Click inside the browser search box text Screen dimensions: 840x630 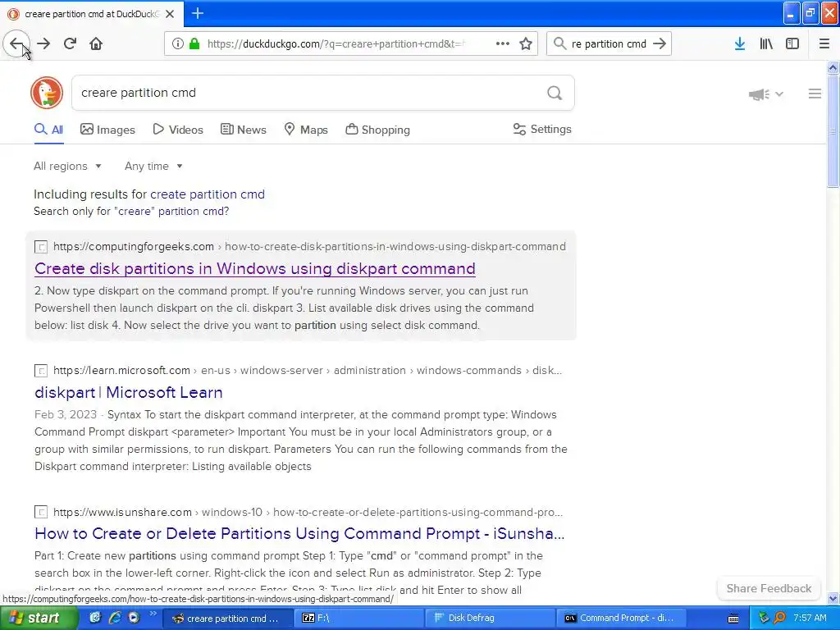pyautogui.click(x=609, y=43)
